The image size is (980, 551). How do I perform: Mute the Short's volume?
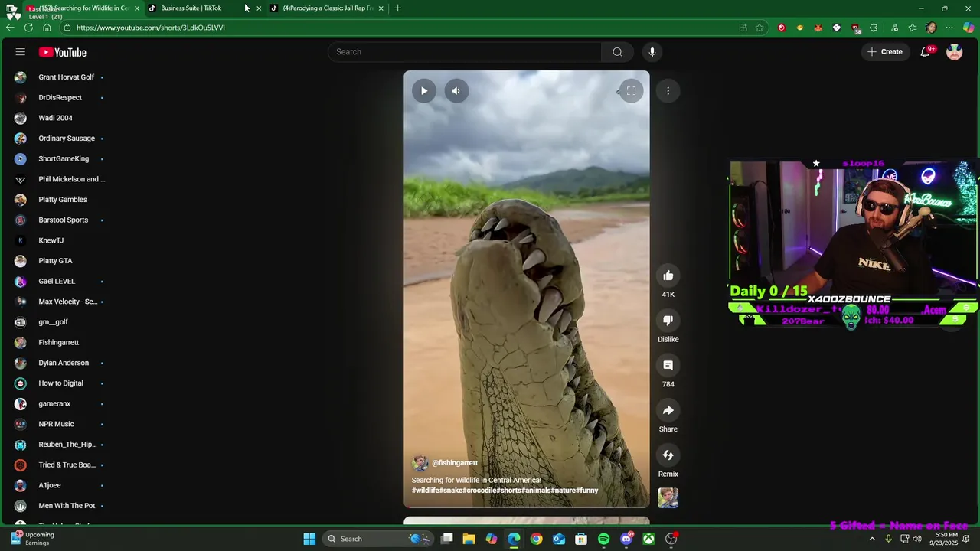coord(456,91)
